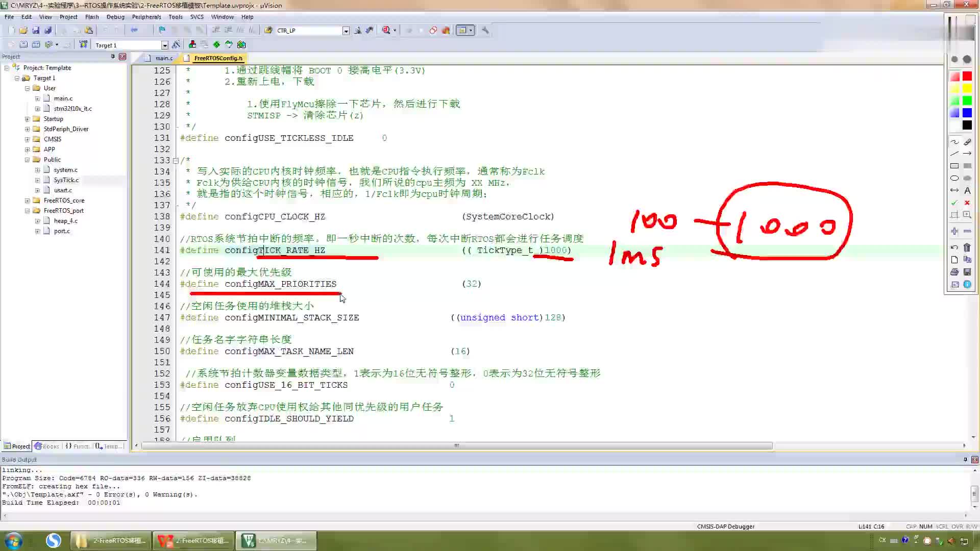Collapse the User folder
980x551 pixels.
pyautogui.click(x=27, y=88)
